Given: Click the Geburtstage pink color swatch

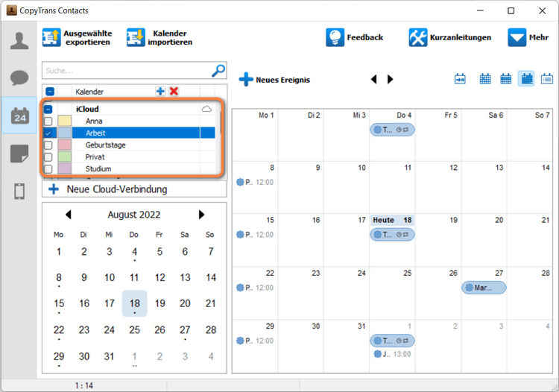Looking at the screenshot, I should [x=65, y=145].
